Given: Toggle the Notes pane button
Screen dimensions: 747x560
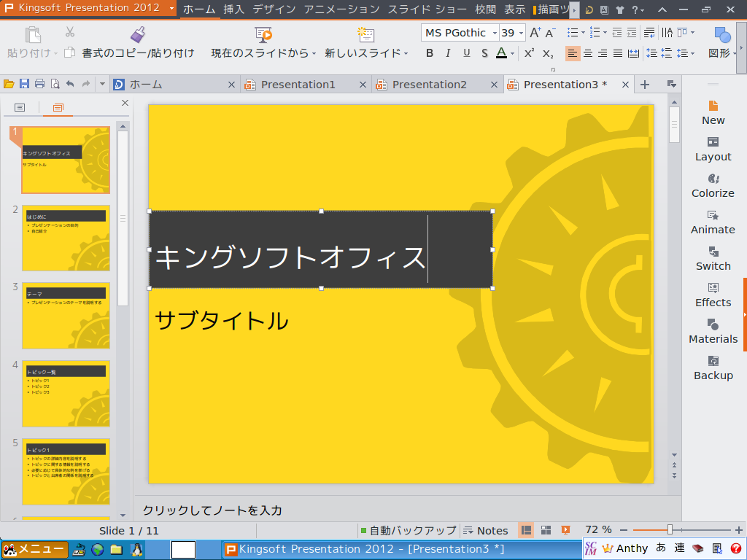Looking at the screenshot, I should click(x=485, y=530).
